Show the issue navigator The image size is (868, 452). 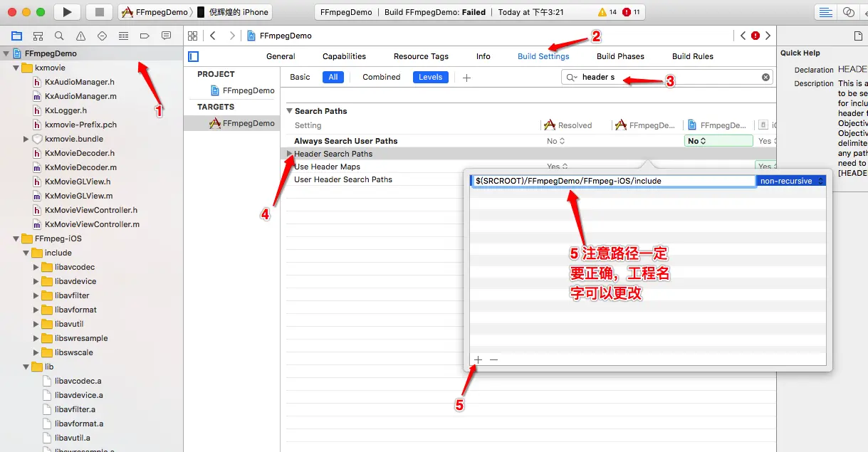pyautogui.click(x=80, y=36)
